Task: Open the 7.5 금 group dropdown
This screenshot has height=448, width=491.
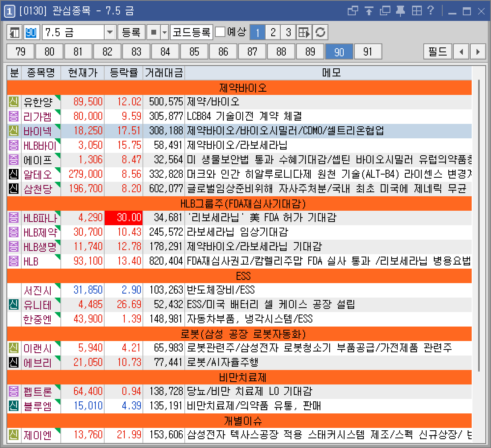Action: [x=110, y=33]
